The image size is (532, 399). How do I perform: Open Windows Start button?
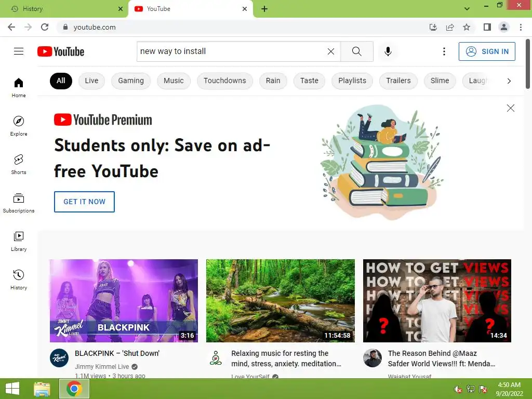coord(12,389)
